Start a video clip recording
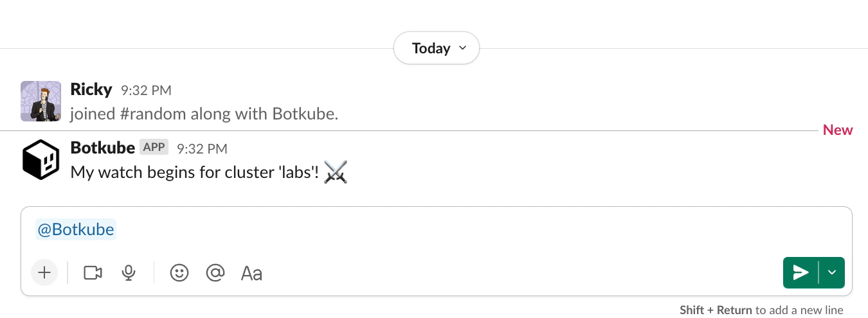 click(x=93, y=273)
